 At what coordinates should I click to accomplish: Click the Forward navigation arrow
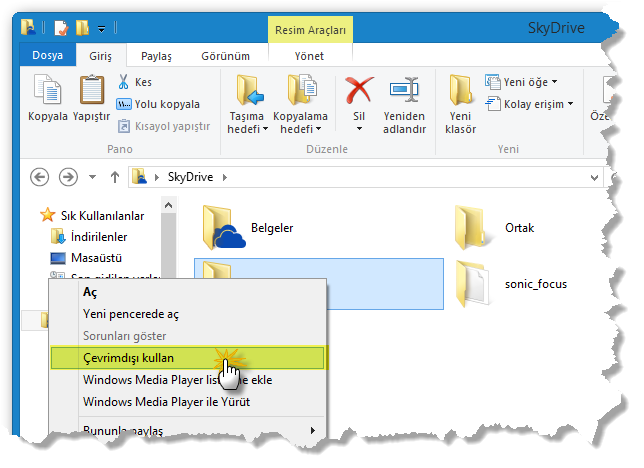click(68, 177)
